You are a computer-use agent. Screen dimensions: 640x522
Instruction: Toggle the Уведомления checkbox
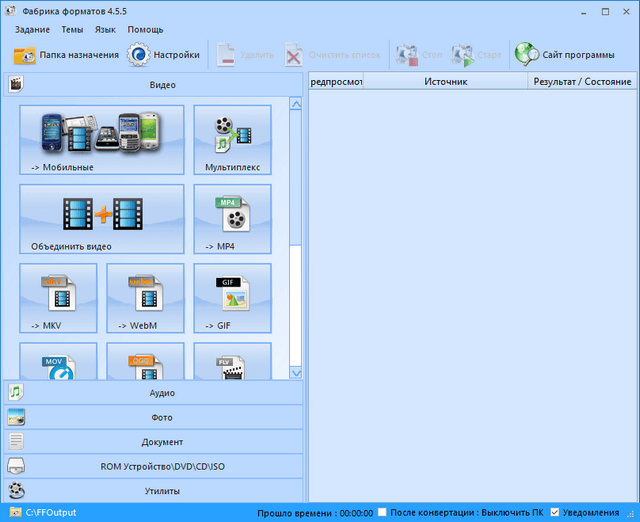pyautogui.click(x=555, y=512)
